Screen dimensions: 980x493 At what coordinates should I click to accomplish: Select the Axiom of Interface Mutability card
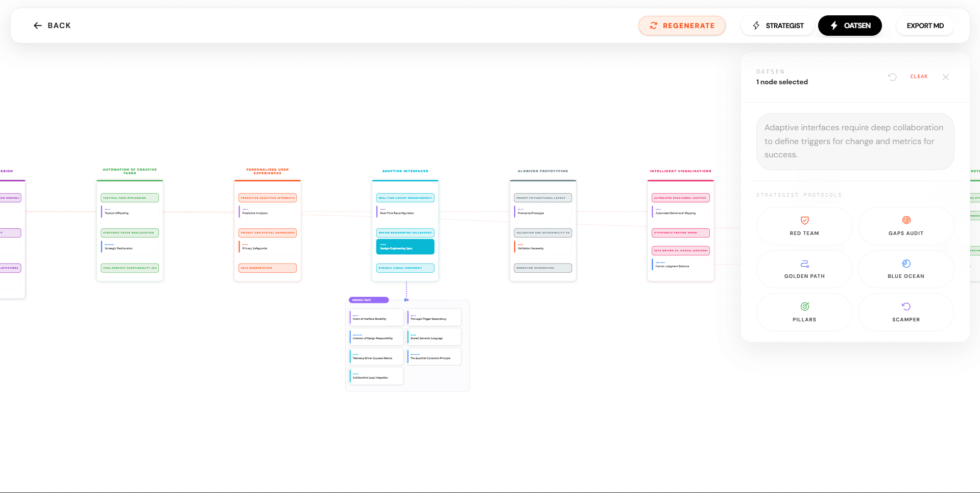(x=375, y=317)
